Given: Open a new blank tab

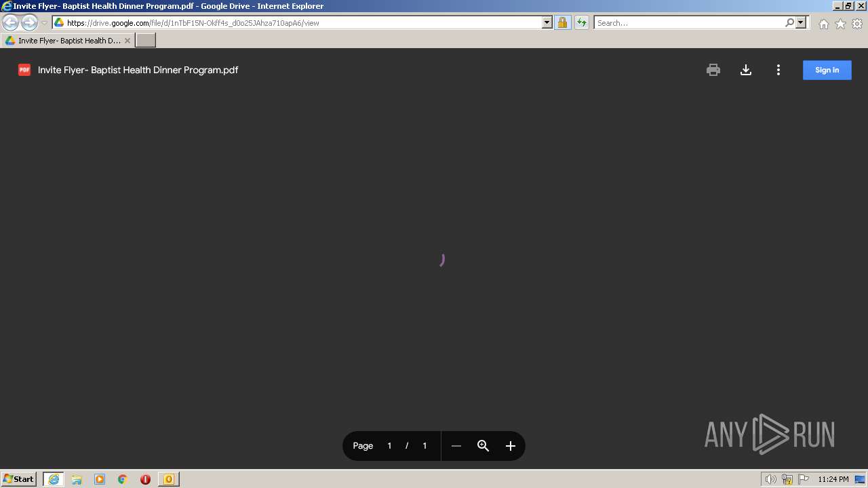Looking at the screenshot, I should [x=146, y=41].
